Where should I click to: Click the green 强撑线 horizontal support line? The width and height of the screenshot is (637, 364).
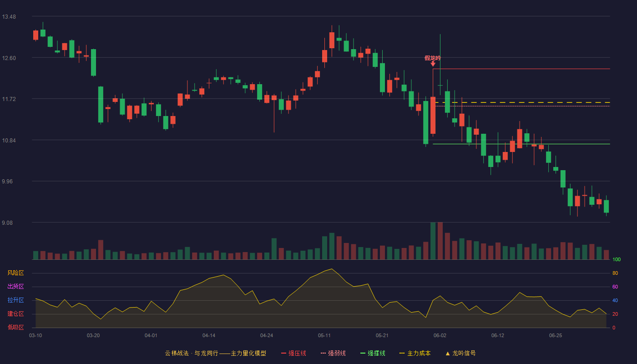click(x=521, y=144)
